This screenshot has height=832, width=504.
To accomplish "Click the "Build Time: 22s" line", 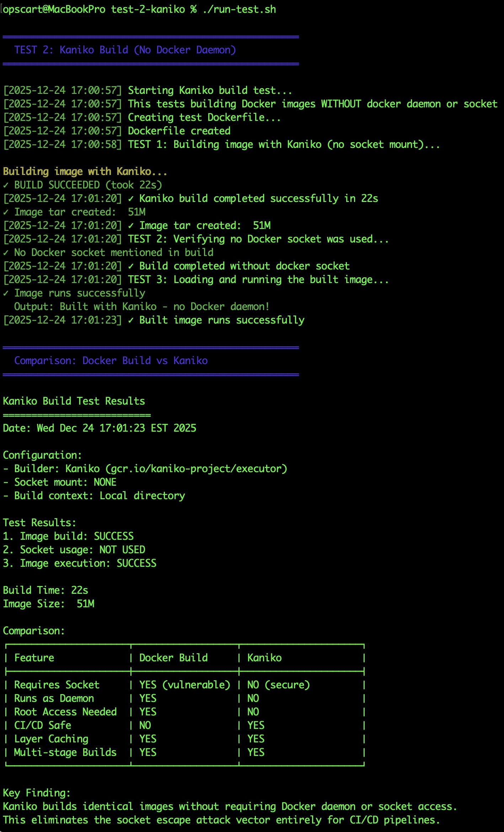I will pos(45,590).
